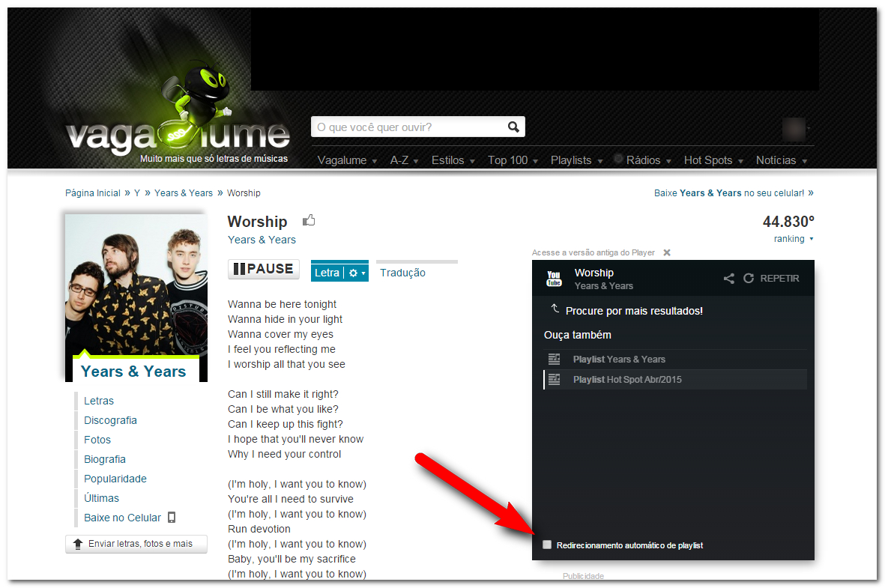The width and height of the screenshot is (885, 588).
Task: Expand the ranking dropdown
Action: [794, 239]
